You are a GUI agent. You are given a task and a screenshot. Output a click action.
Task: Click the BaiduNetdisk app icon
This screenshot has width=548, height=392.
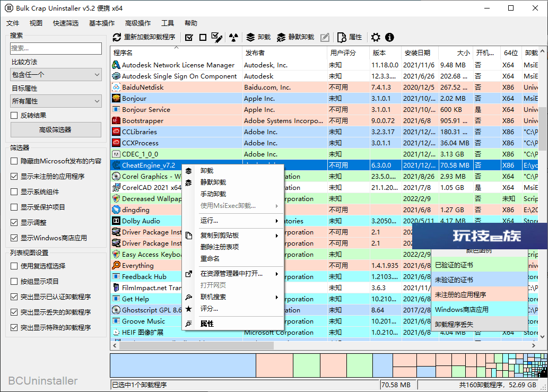pos(116,88)
